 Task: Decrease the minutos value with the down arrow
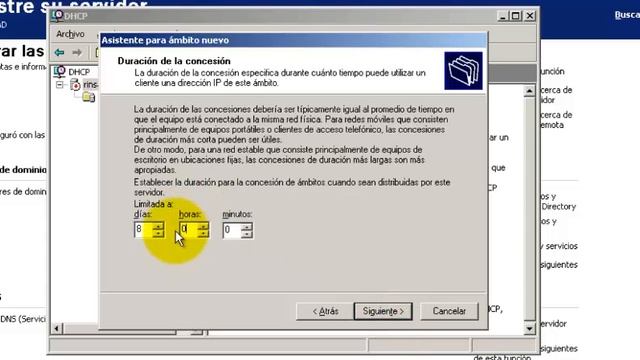pos(247,233)
